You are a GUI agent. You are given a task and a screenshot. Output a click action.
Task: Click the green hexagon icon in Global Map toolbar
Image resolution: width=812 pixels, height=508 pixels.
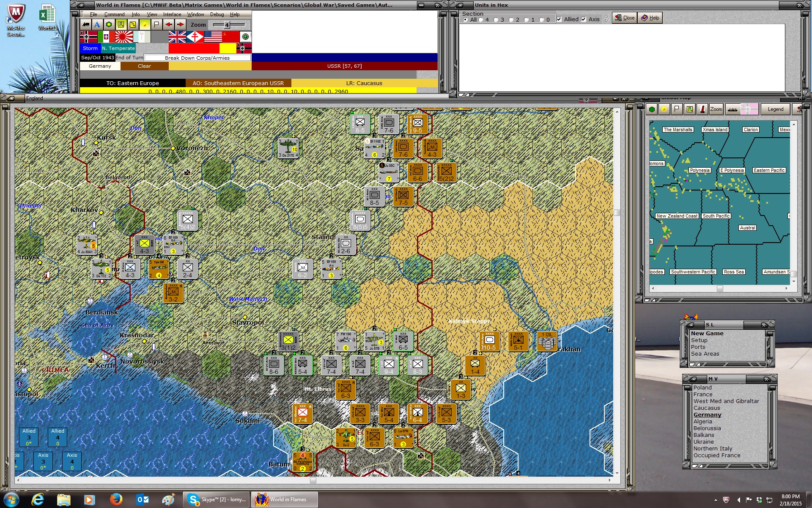652,109
